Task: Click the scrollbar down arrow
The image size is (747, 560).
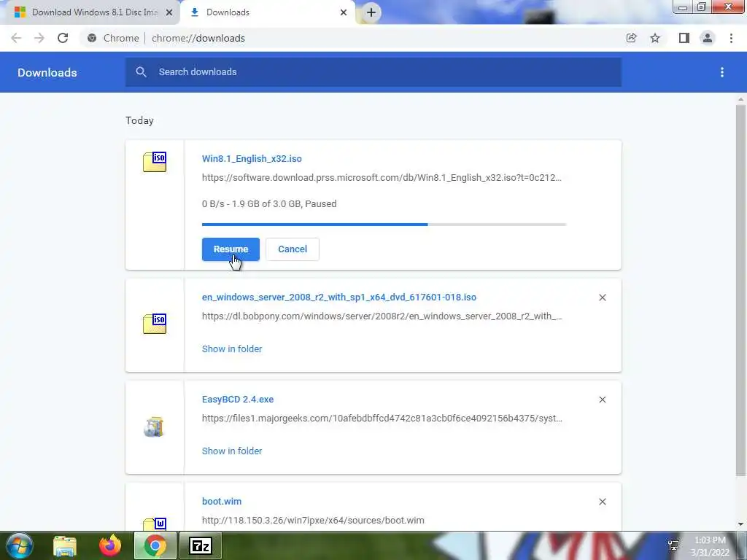Action: click(x=740, y=524)
